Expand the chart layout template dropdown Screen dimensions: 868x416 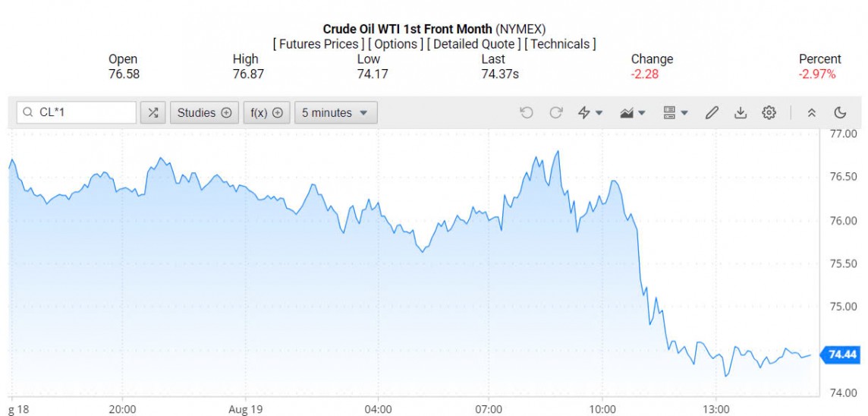pyautogui.click(x=675, y=113)
